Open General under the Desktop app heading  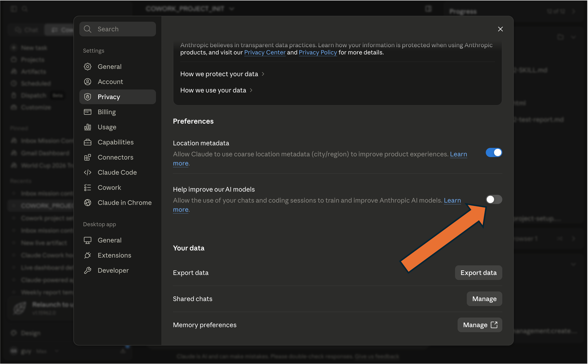click(x=118, y=240)
